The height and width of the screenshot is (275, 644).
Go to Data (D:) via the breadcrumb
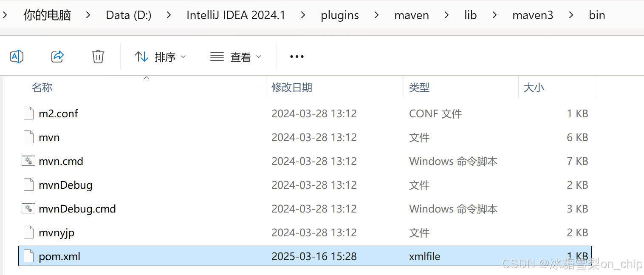click(x=128, y=15)
